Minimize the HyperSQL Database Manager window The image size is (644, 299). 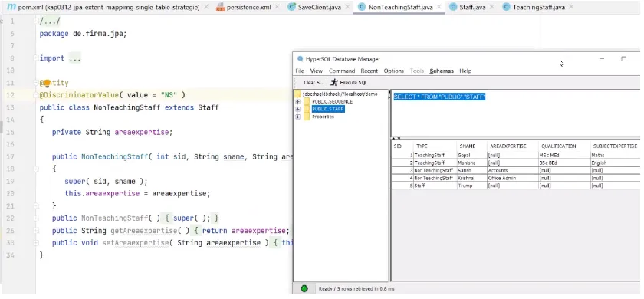coord(602,59)
